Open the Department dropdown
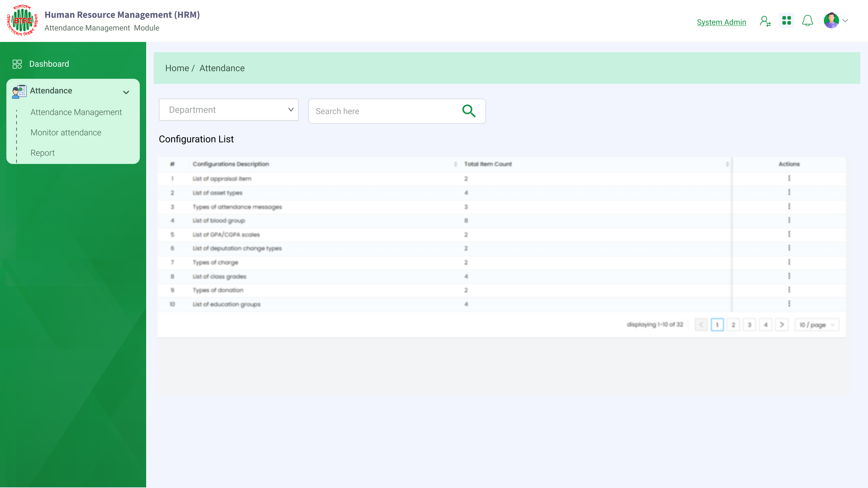868x488 pixels. pyautogui.click(x=228, y=110)
